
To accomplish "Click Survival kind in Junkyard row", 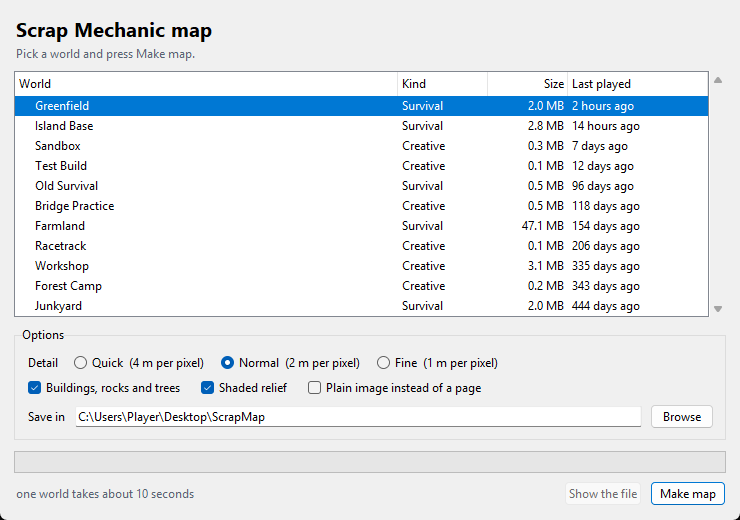I will [x=422, y=306].
